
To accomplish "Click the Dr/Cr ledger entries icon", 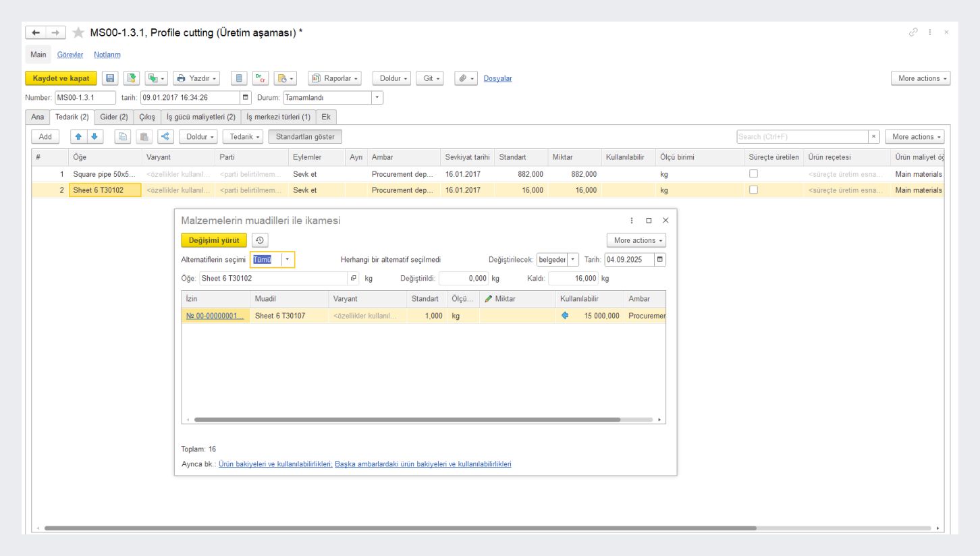I will pos(260,78).
